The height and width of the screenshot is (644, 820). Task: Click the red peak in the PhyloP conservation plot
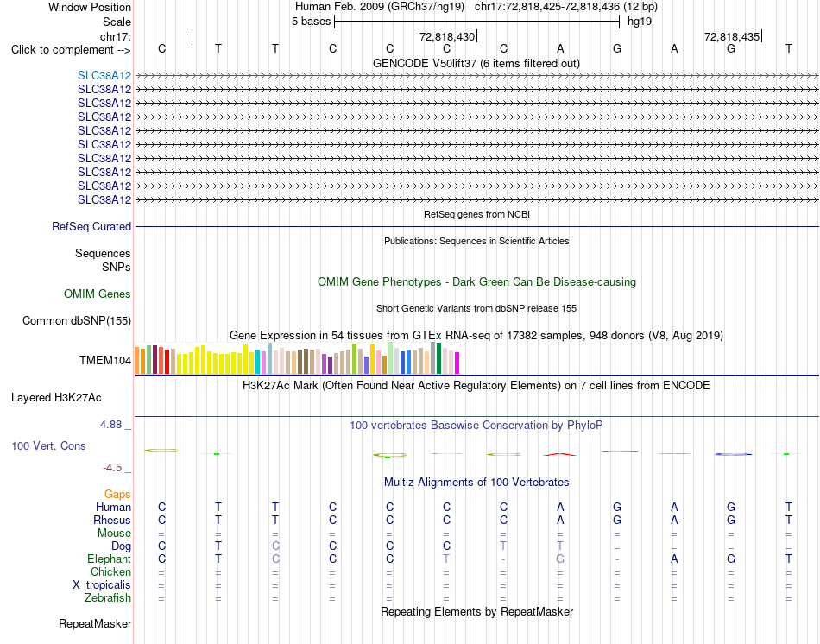pyautogui.click(x=559, y=454)
